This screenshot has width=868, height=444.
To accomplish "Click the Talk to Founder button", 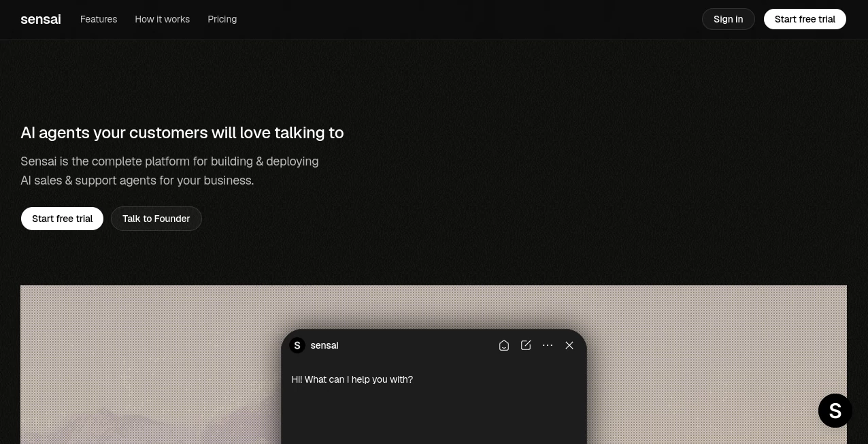I will coord(156,219).
